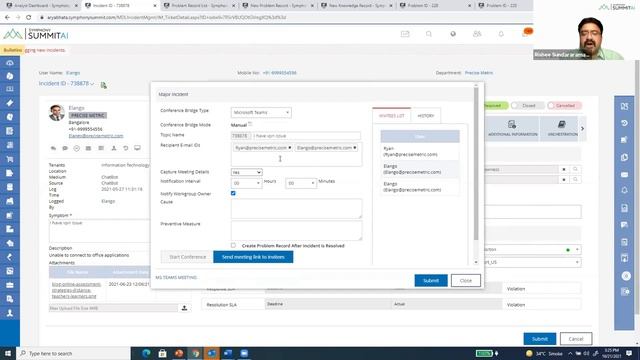
Task: Toggle the Manual Conference Bridge Mode switch
Action: click(250, 124)
